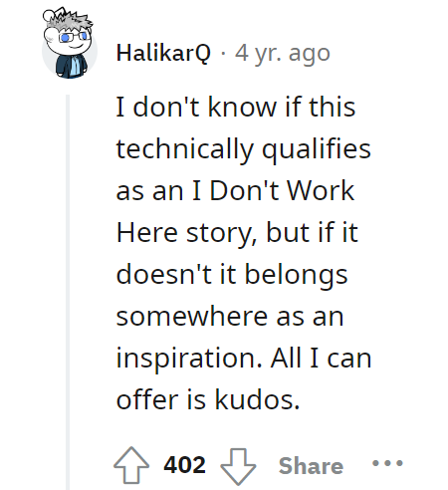Click the words 'technically qualifies' in the comment

pyautogui.click(x=243, y=150)
